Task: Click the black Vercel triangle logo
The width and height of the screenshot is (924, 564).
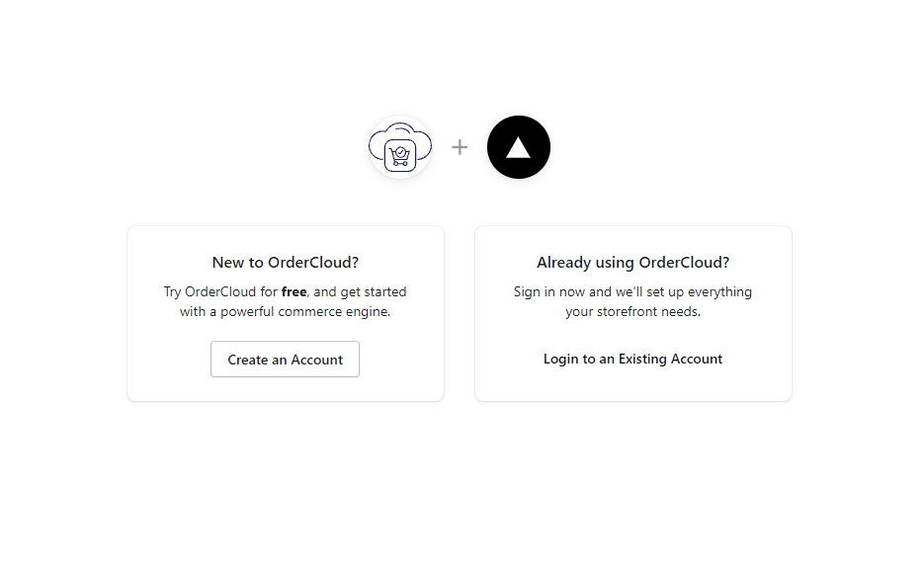Action: (x=519, y=147)
